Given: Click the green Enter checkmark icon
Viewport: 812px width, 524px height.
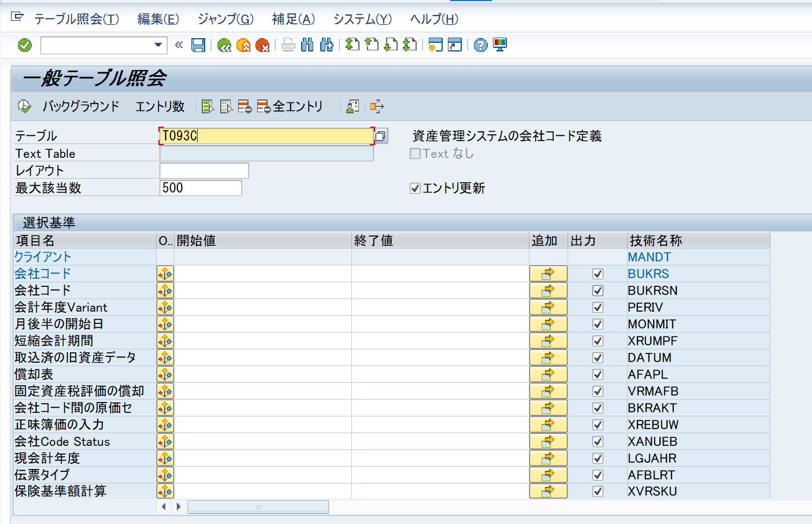Looking at the screenshot, I should click(x=25, y=45).
